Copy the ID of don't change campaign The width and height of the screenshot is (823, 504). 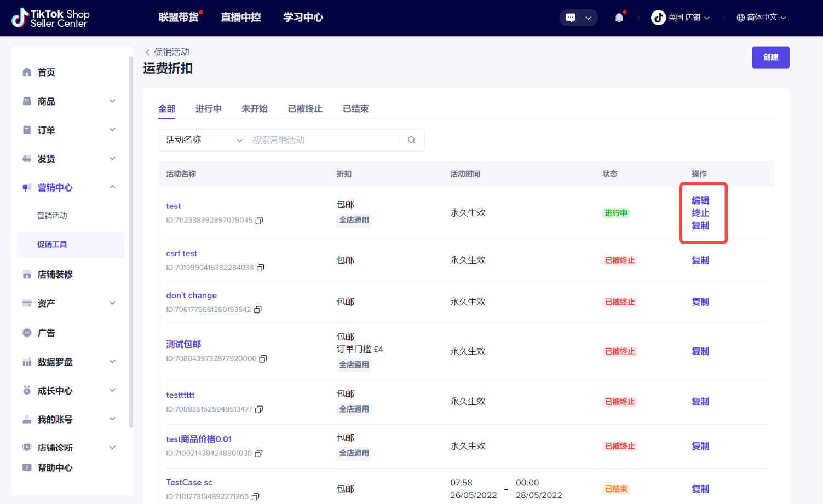click(x=258, y=310)
